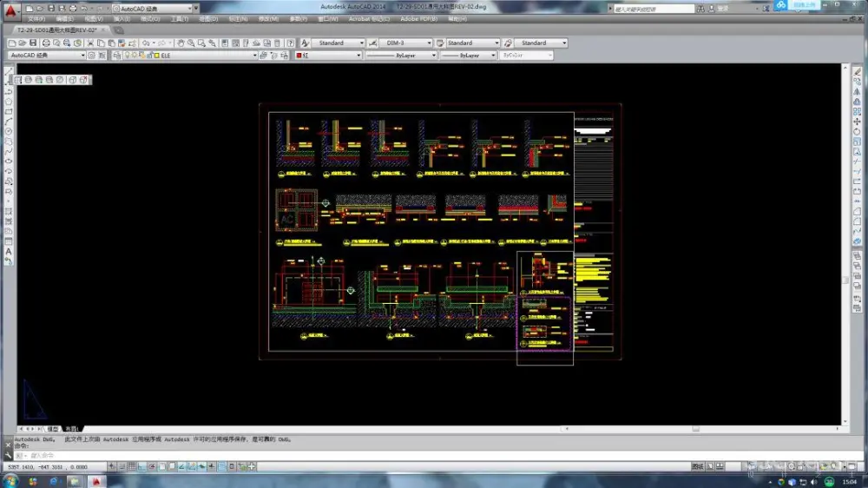Select the Text (A) tool in left toolbar

(x=9, y=252)
